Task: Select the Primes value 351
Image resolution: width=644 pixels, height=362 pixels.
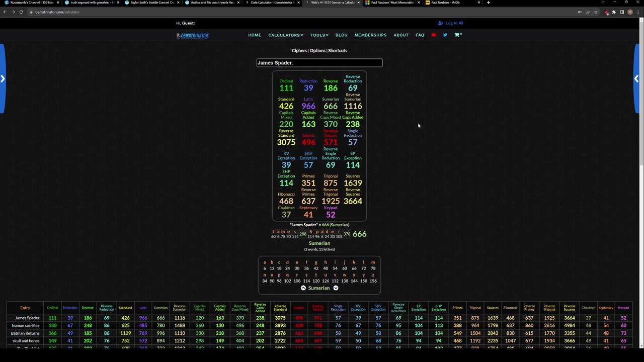Action: point(308,183)
